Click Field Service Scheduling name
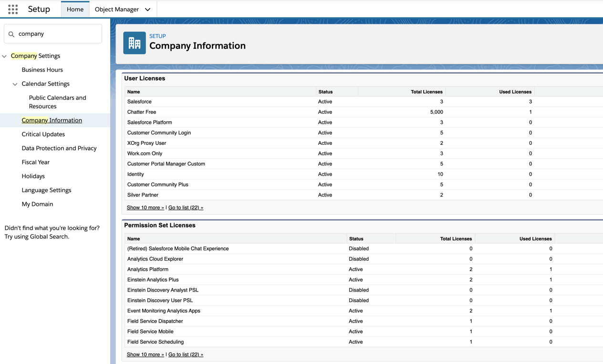Screen dimensions: 603x364 click(x=156, y=342)
